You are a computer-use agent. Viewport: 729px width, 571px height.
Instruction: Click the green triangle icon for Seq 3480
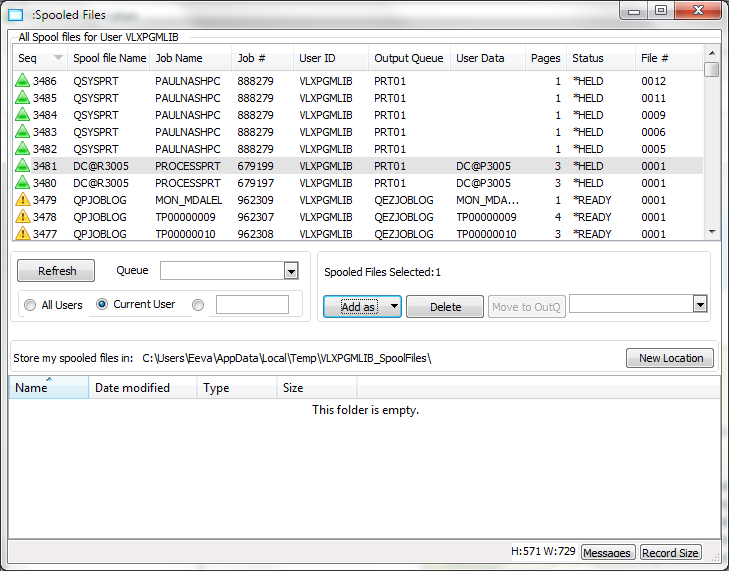(x=22, y=183)
